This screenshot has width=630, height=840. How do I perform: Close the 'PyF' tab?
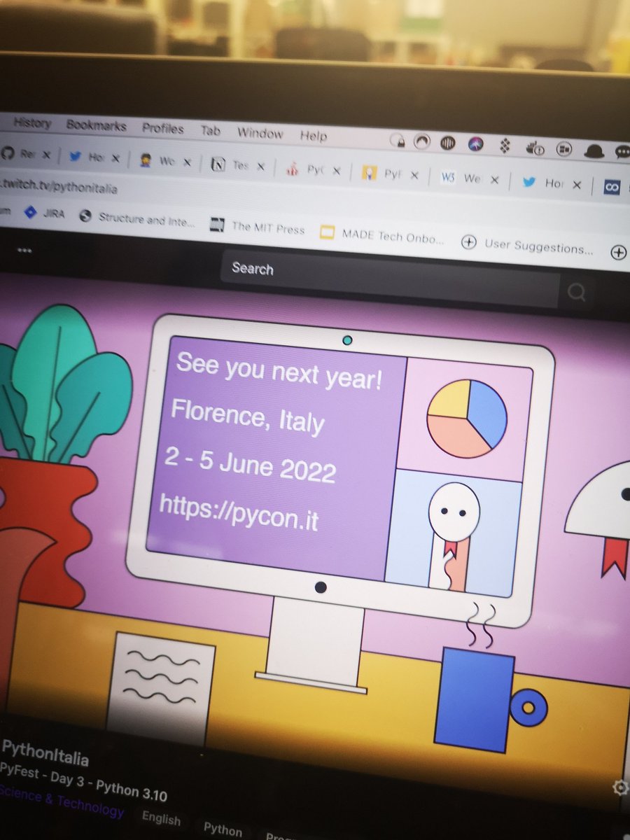coord(414,175)
